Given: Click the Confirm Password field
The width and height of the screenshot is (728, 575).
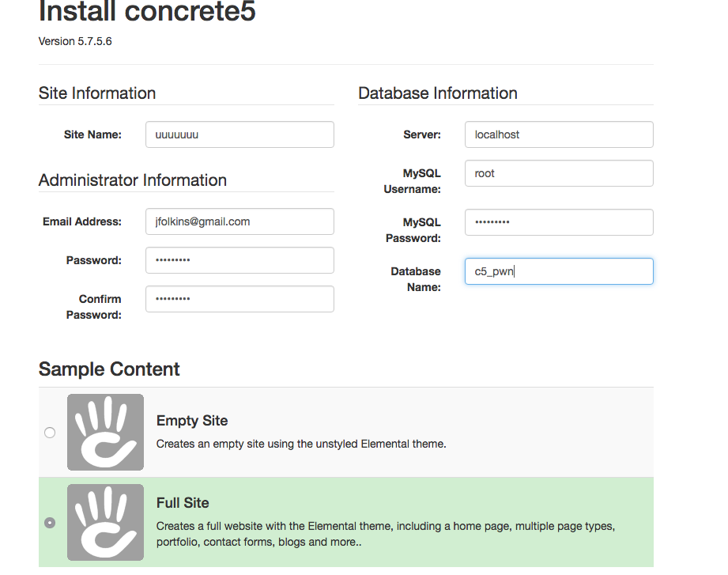Looking at the screenshot, I should point(240,299).
